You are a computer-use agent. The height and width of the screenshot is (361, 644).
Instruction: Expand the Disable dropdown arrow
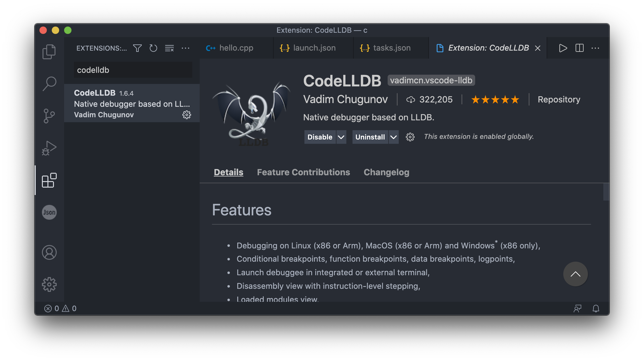tap(341, 137)
